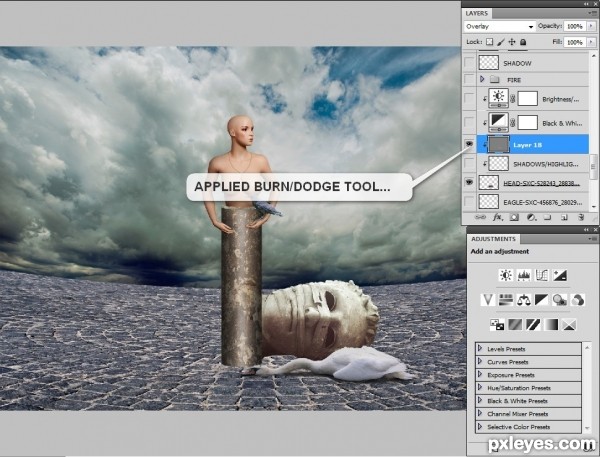Add a Gradient Map adjustment icon
600x457 pixels.
point(551,325)
